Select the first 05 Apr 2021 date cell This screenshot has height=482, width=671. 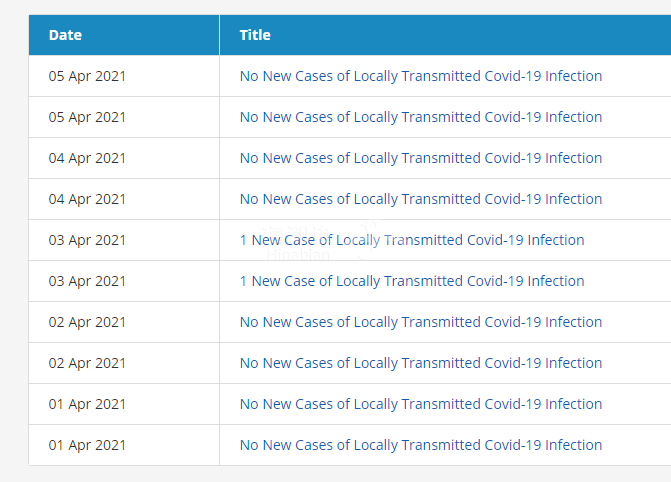click(88, 76)
